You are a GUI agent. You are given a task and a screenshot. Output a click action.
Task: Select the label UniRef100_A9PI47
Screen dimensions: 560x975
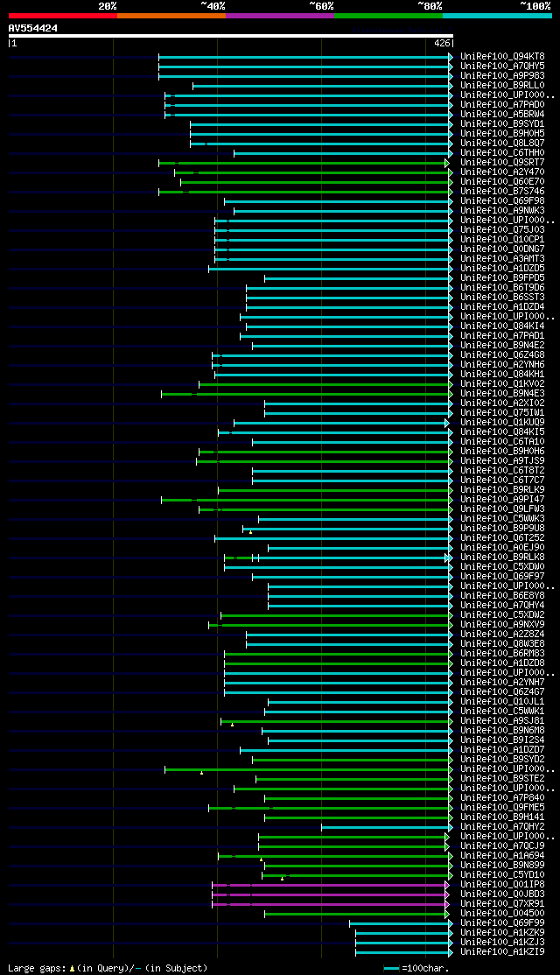click(502, 500)
